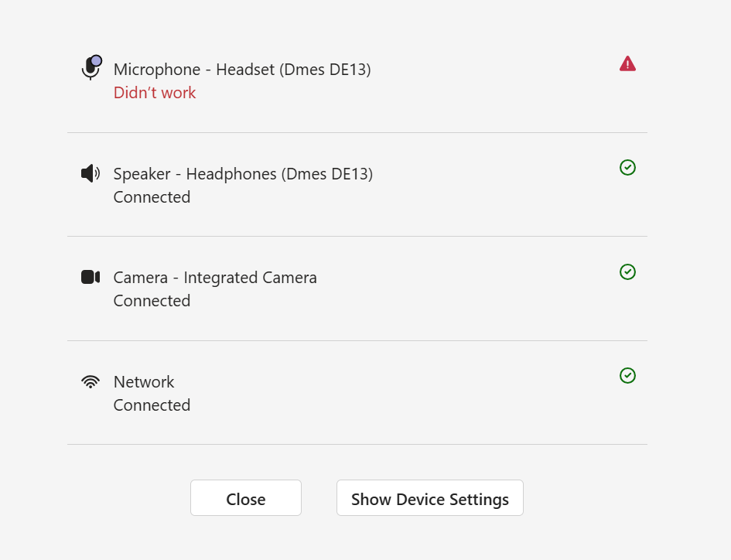Click the microphone icon with recording dot

click(x=91, y=68)
